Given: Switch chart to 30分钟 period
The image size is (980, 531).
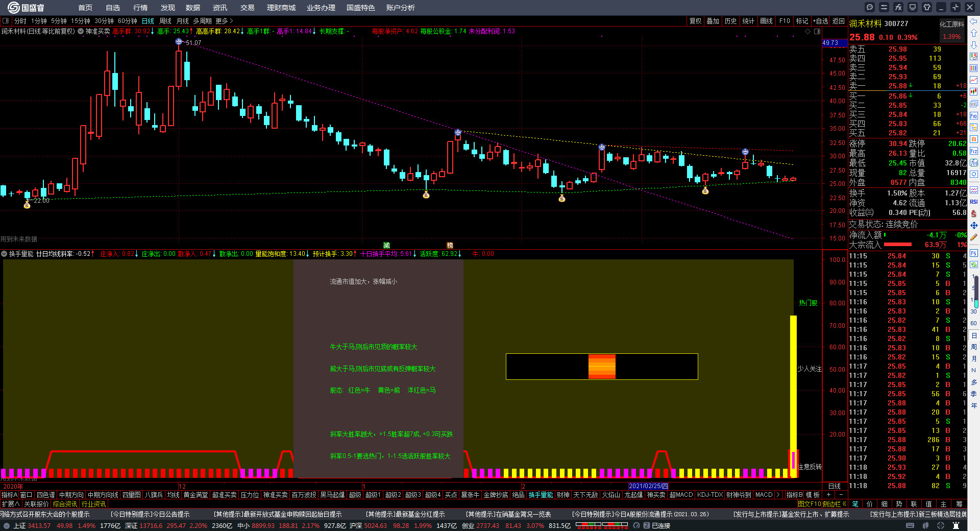Looking at the screenshot, I should click(x=104, y=21).
